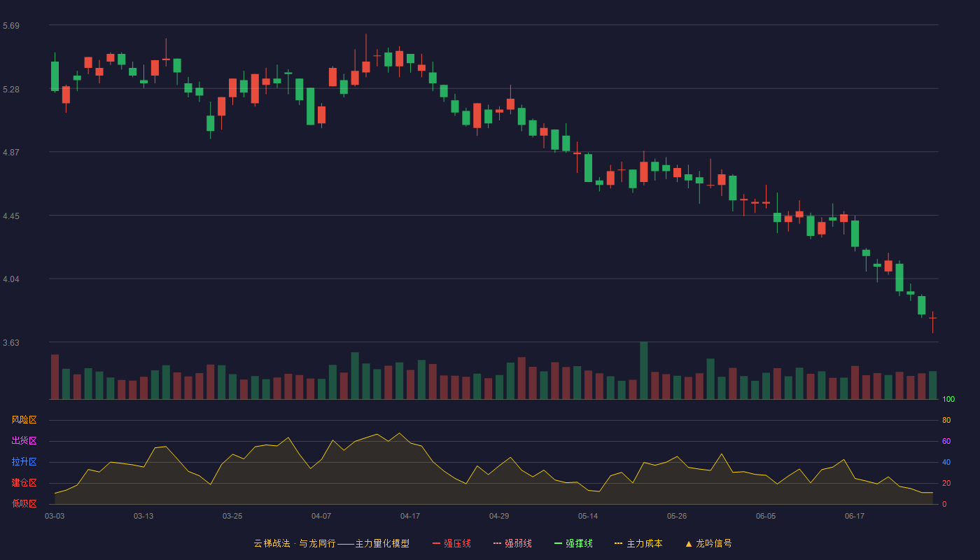Click the 06-05 date label

(x=766, y=516)
